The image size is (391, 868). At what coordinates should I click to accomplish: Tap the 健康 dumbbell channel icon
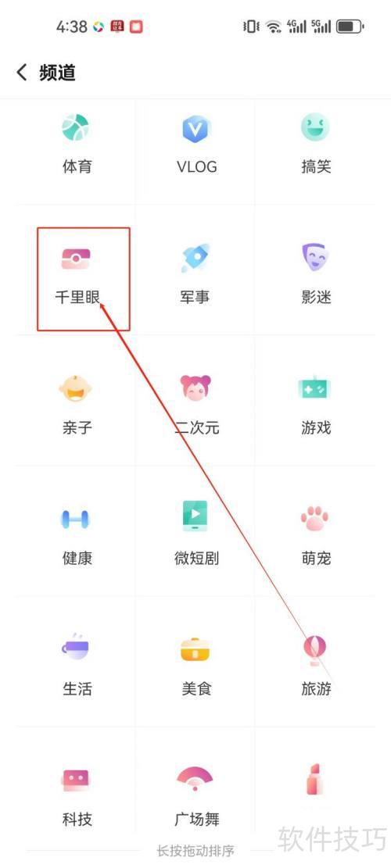[76, 519]
